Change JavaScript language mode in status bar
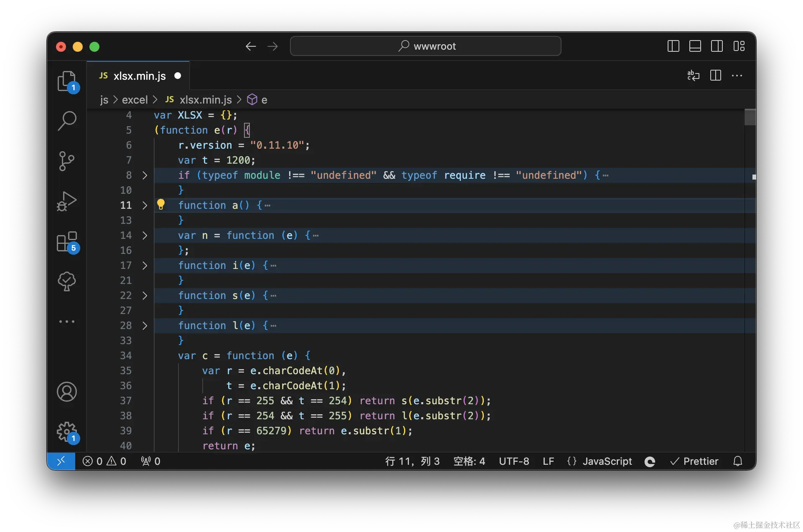803x532 pixels. tap(607, 461)
